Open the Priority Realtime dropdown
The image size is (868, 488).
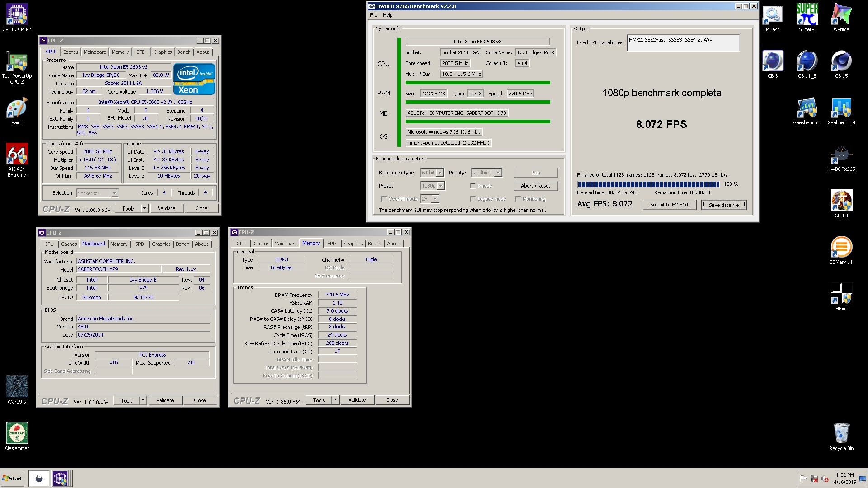coord(486,173)
